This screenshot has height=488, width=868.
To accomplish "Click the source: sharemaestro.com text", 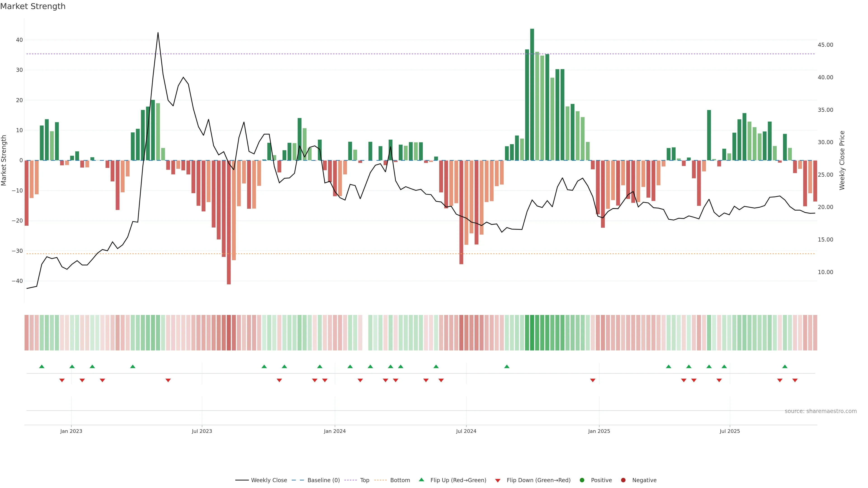I will tap(821, 411).
